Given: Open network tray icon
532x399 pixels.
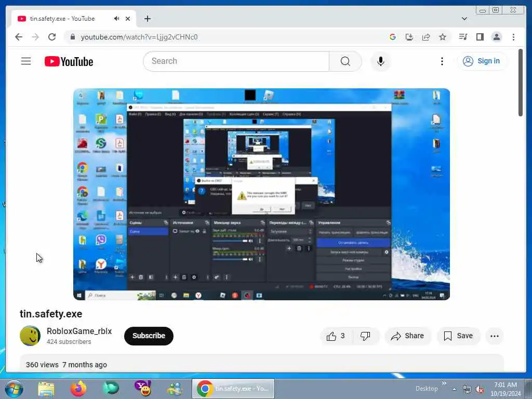Looking at the screenshot, I should point(467,390).
